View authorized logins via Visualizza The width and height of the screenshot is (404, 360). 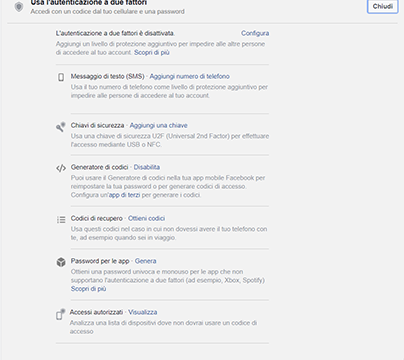(143, 312)
